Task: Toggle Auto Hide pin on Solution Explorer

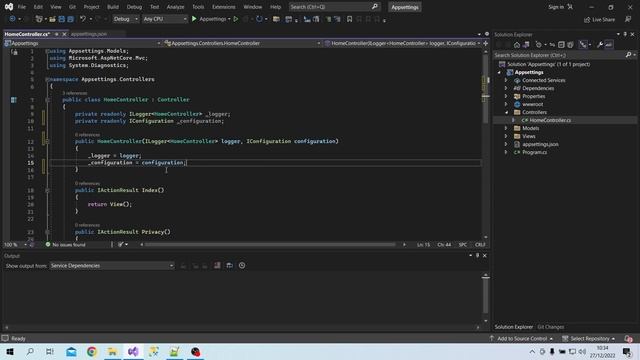Action: [x=625, y=34]
